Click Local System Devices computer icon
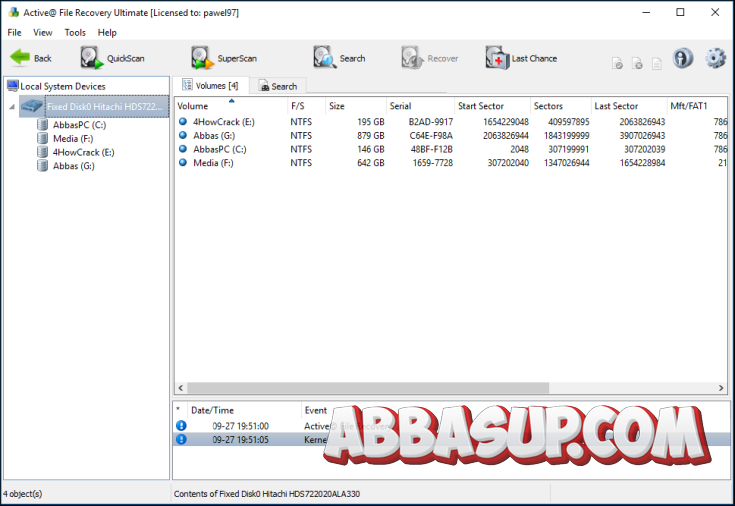735x506 pixels. pyautogui.click(x=13, y=86)
